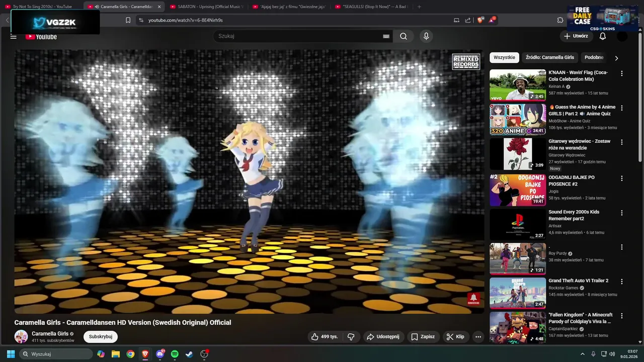Open K'NAAN Wavin' Flag video thumbnail
The height and width of the screenshot is (362, 644).
tap(518, 85)
